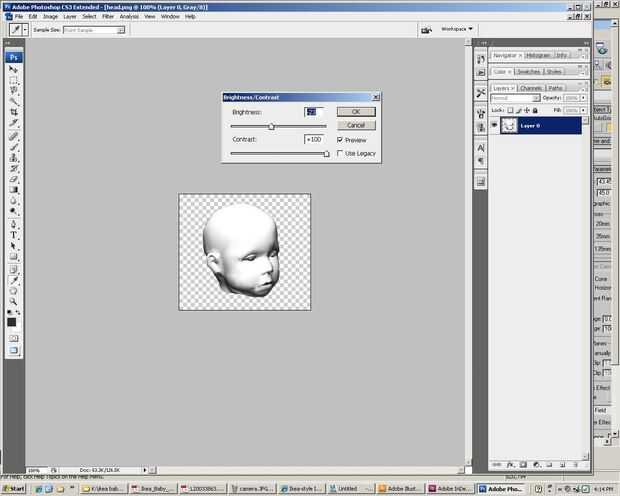The height and width of the screenshot is (496, 620).
Task: Click OK in Brightness/Contrast dialog
Action: click(356, 112)
